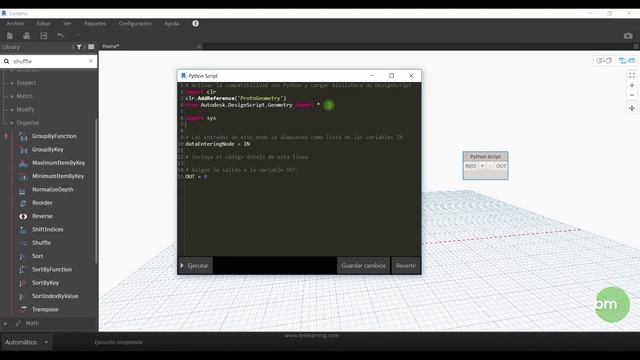Select the Home* workspace tab
640x360 pixels.
(111, 46)
